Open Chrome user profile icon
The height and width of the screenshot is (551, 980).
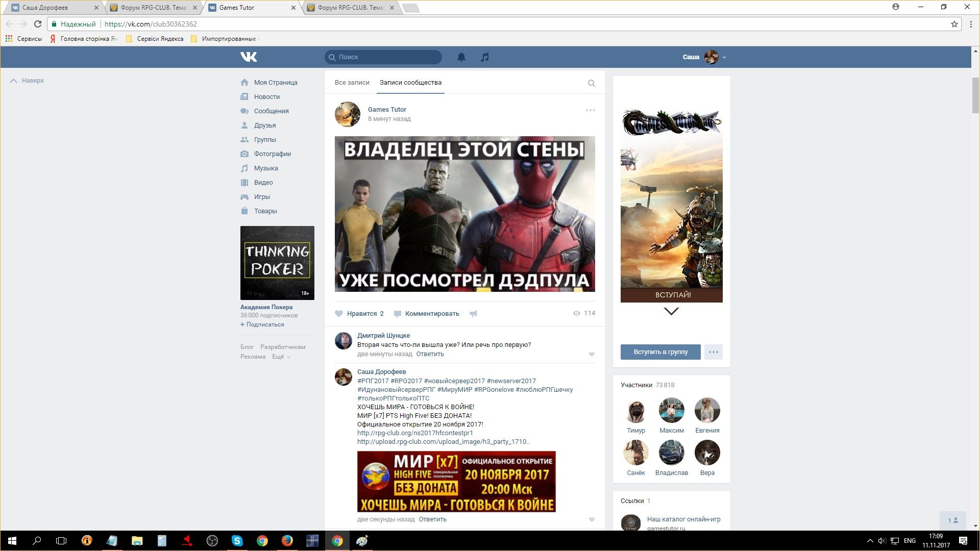tap(895, 7)
